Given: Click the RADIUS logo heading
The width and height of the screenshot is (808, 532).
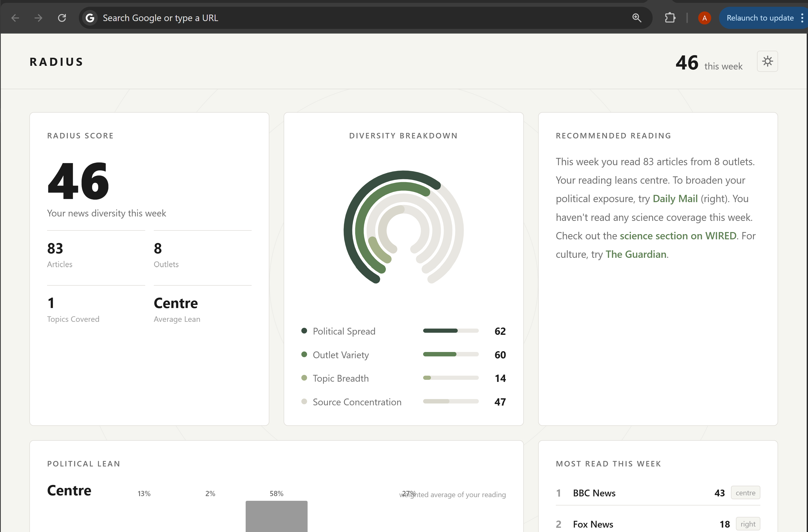Looking at the screenshot, I should 56,62.
